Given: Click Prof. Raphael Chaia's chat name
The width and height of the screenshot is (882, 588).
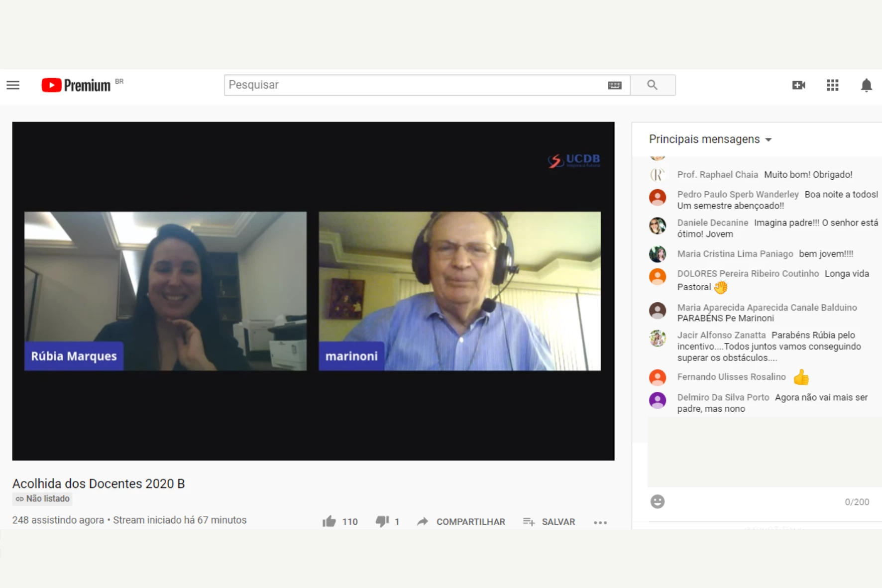Looking at the screenshot, I should click(x=717, y=175).
